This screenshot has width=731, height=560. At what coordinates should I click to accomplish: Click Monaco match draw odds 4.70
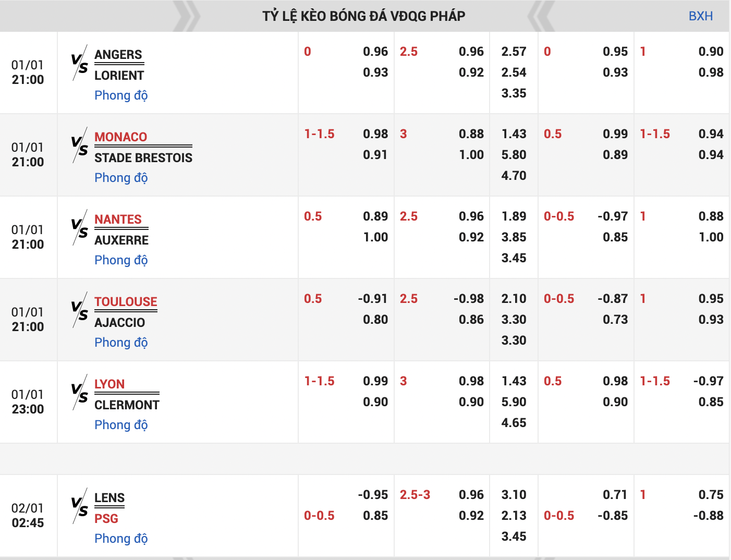(x=514, y=176)
